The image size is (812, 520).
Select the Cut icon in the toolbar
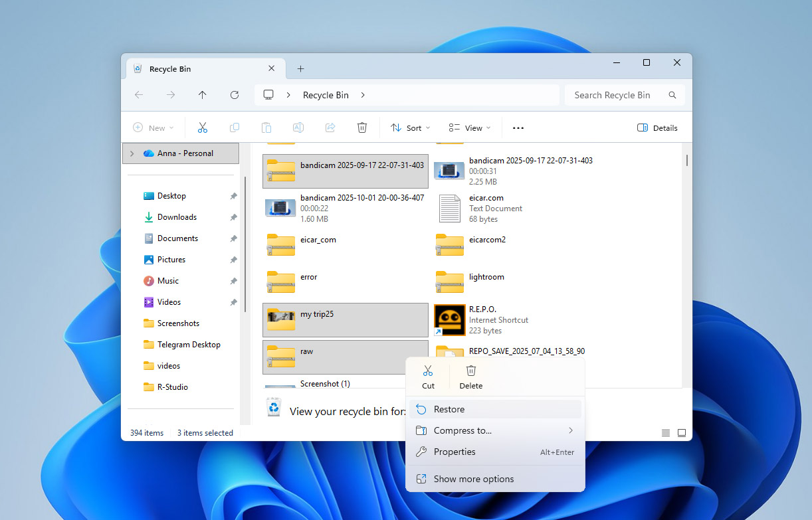[203, 127]
